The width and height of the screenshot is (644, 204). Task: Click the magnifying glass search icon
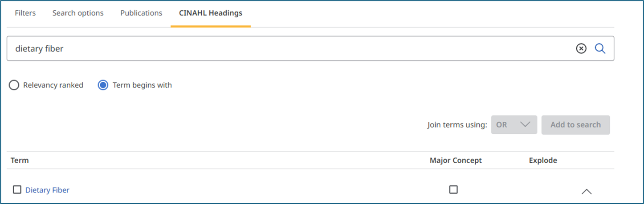[x=600, y=48]
